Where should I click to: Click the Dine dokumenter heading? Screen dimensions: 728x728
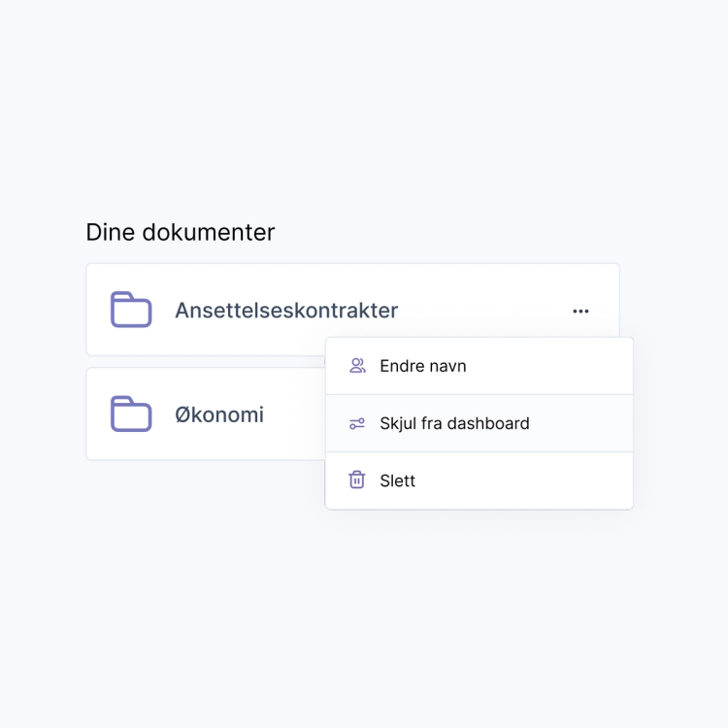(181, 233)
